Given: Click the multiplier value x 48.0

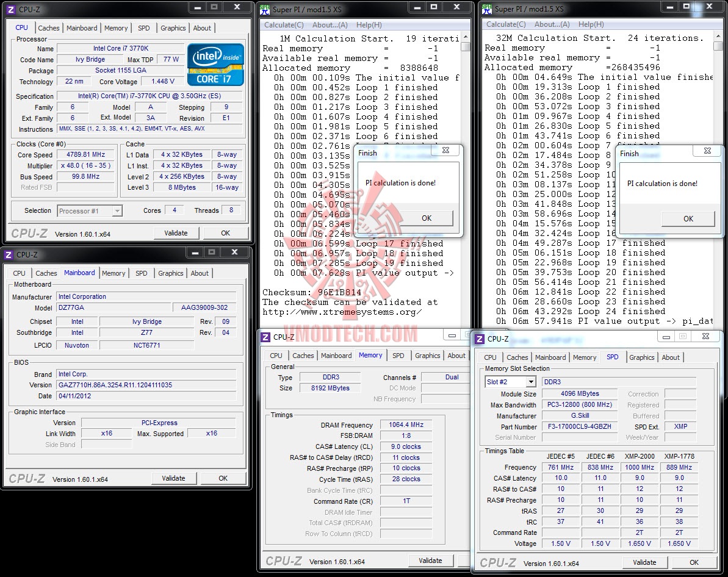Looking at the screenshot, I should [x=86, y=166].
